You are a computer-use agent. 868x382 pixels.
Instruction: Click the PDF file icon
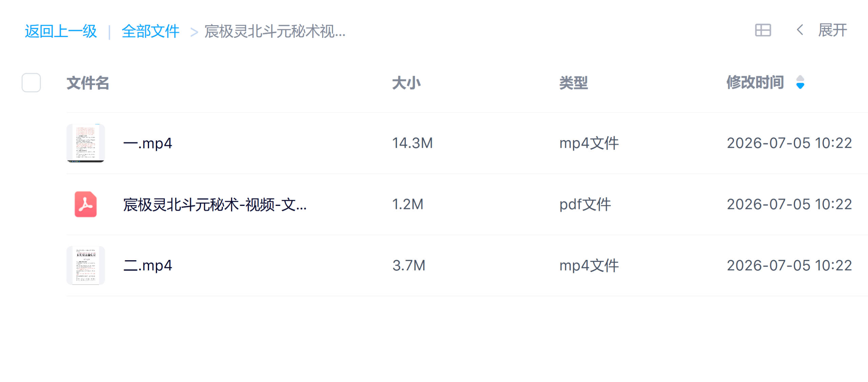[85, 204]
